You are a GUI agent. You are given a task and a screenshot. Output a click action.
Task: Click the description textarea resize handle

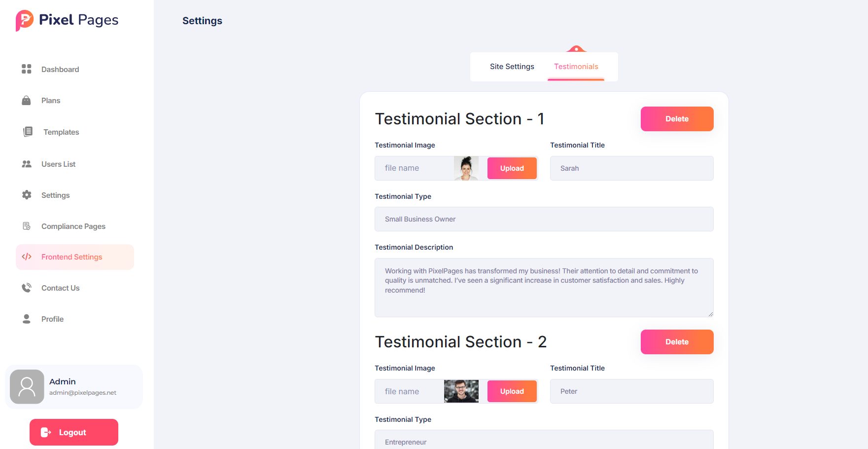[x=710, y=314]
